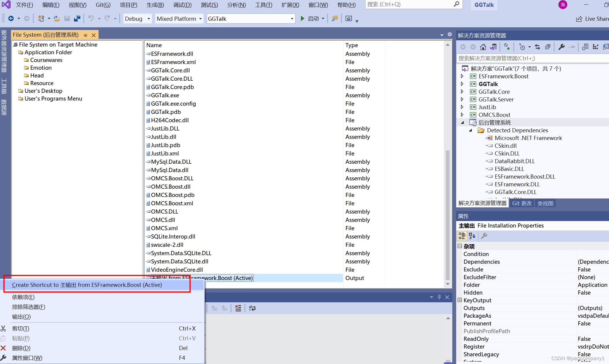Click the Home icon in Solution Explorer
Image resolution: width=609 pixels, height=364 pixels.
pyautogui.click(x=483, y=47)
